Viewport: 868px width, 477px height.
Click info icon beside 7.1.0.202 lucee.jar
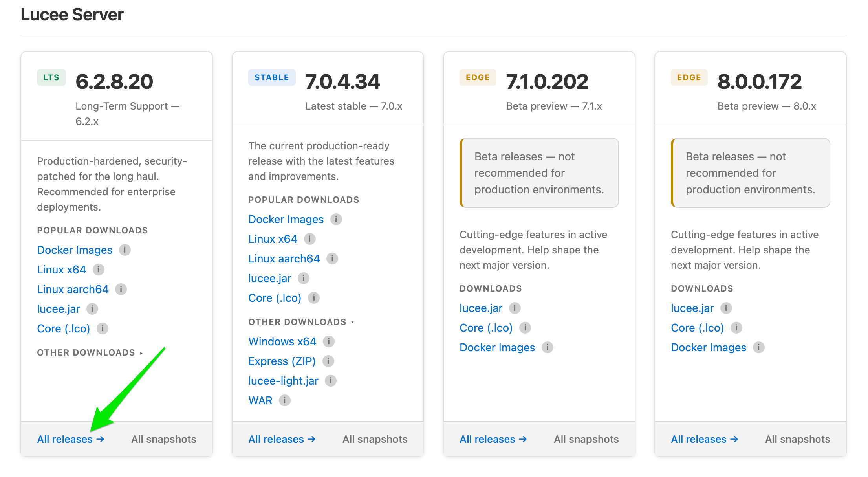515,308
